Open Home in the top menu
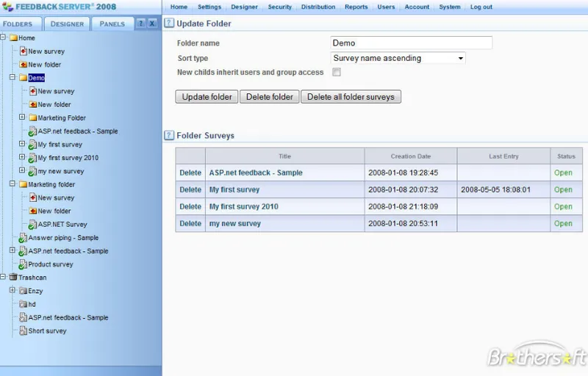 click(x=179, y=7)
